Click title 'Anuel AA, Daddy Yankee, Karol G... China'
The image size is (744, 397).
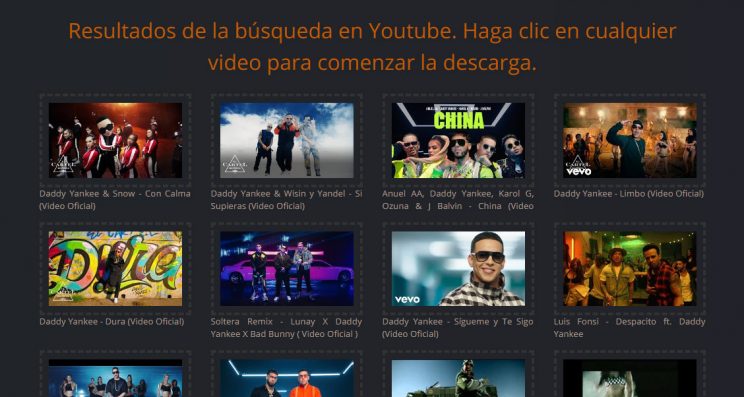point(458,200)
